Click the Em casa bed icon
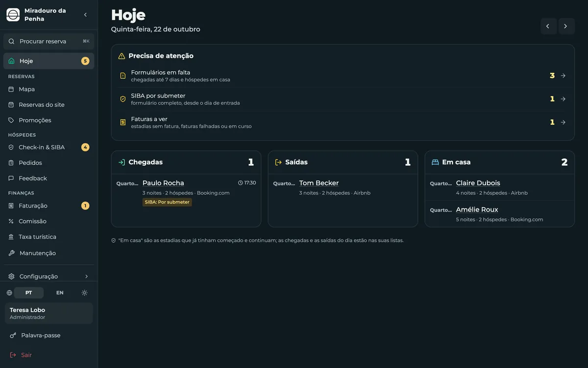 pos(435,162)
